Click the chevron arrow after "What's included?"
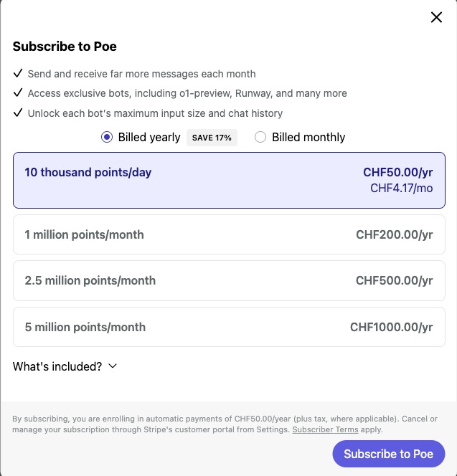The height and width of the screenshot is (476, 457). click(112, 366)
